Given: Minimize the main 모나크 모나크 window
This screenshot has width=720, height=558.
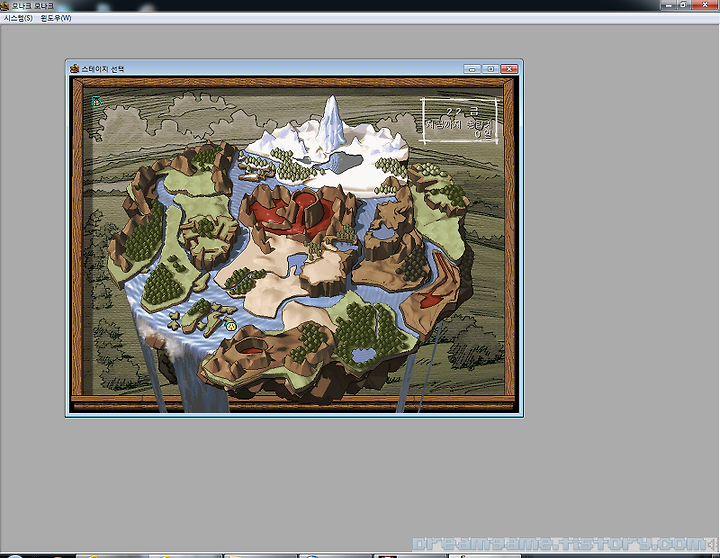Looking at the screenshot, I should [x=668, y=5].
